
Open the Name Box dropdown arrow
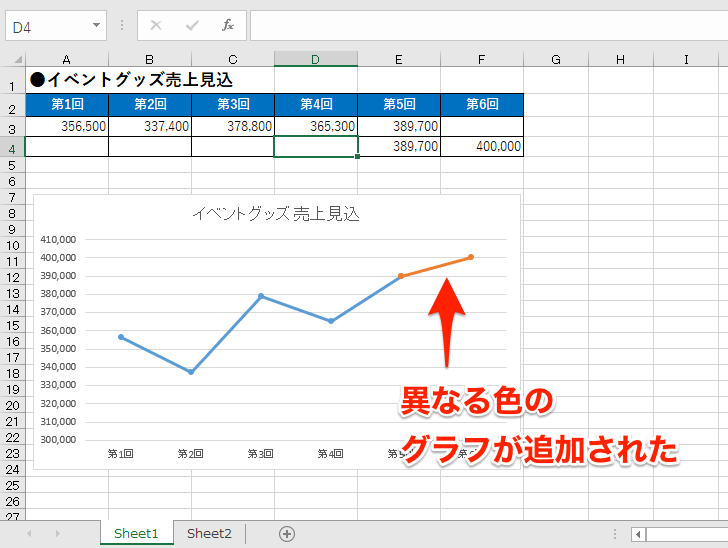click(x=96, y=25)
